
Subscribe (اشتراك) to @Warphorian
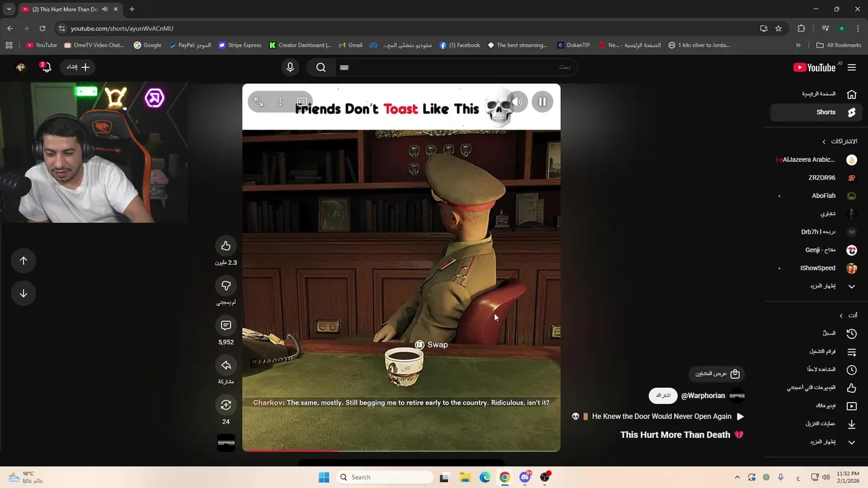[663, 396]
